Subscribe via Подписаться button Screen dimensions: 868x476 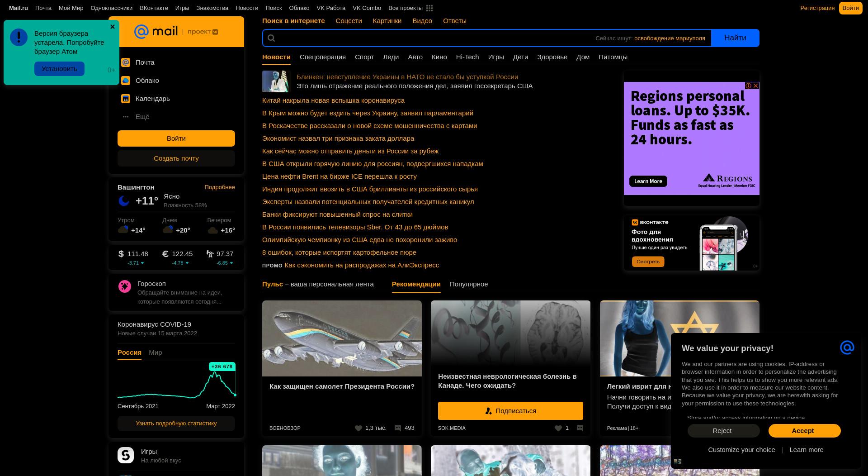pos(510,411)
